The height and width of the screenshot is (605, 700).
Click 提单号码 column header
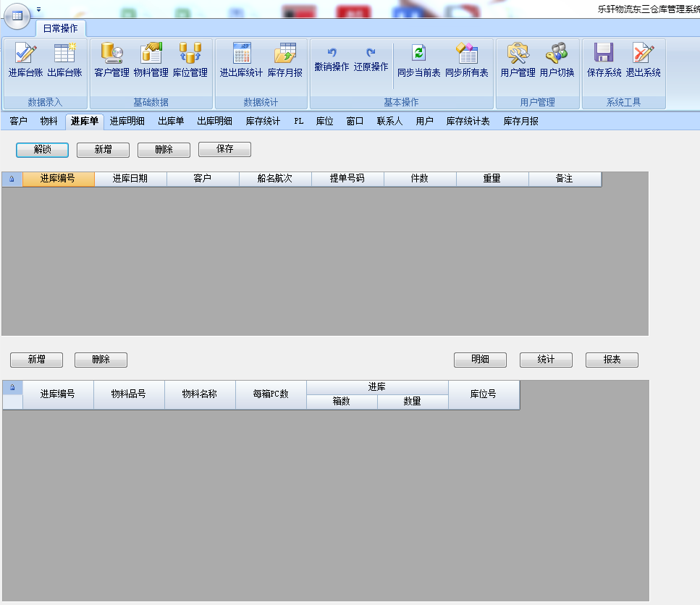347,179
